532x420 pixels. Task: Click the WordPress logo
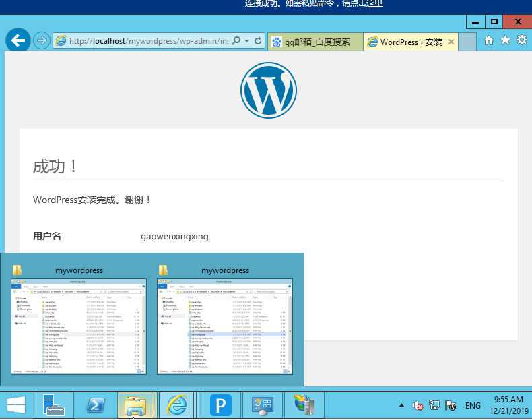point(269,90)
